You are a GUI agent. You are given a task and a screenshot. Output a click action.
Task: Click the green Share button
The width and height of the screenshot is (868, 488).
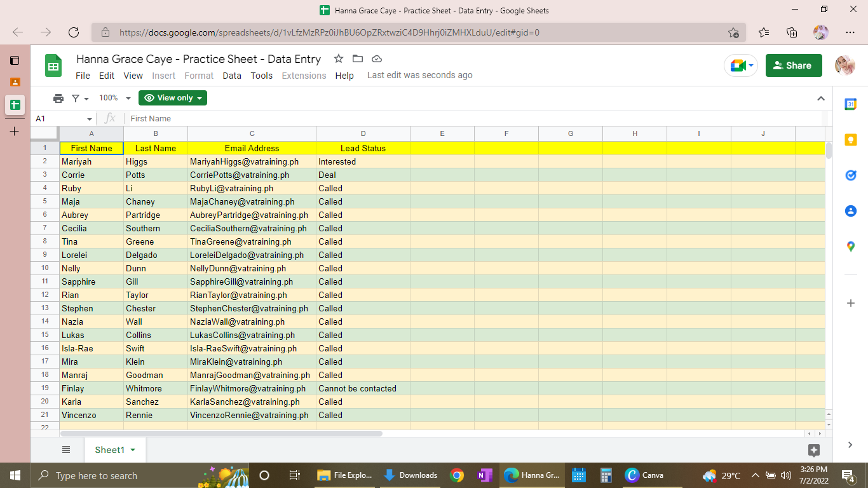pos(794,65)
